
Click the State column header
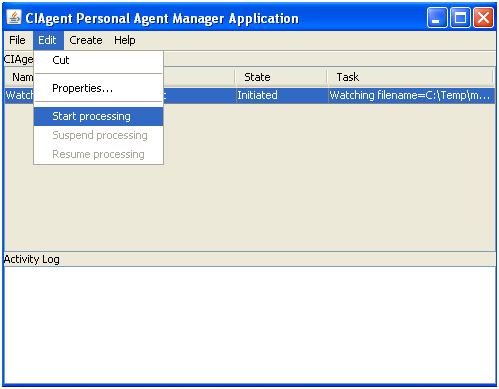coord(281,77)
